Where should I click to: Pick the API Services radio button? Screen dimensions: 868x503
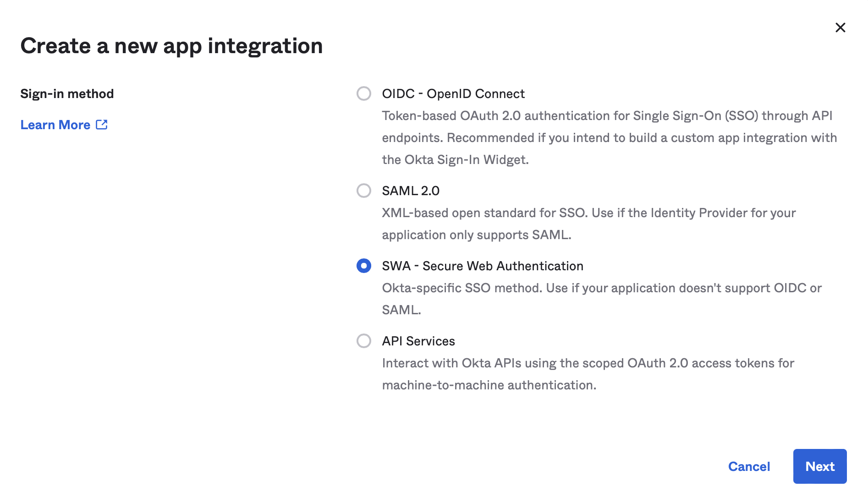[364, 341]
